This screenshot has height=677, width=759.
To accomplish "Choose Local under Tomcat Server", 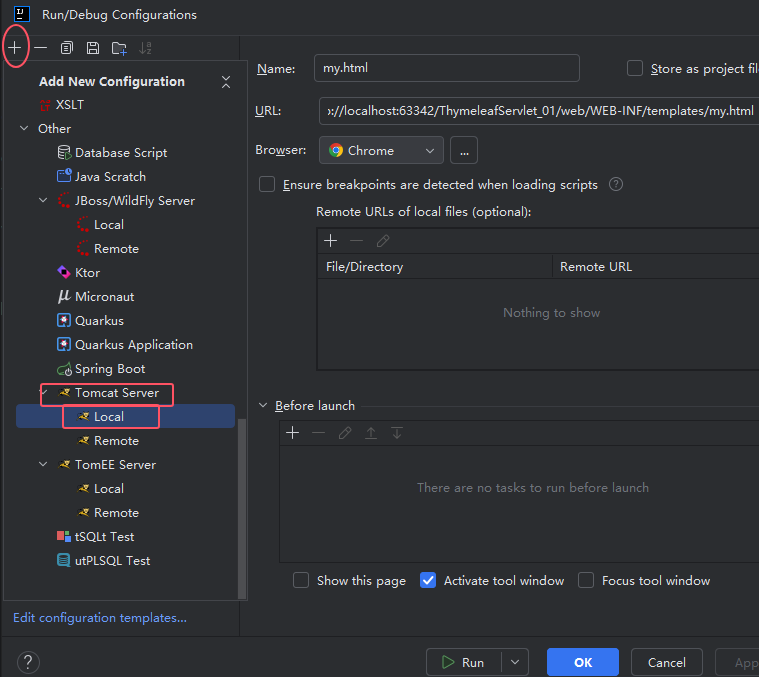I will point(125,416).
